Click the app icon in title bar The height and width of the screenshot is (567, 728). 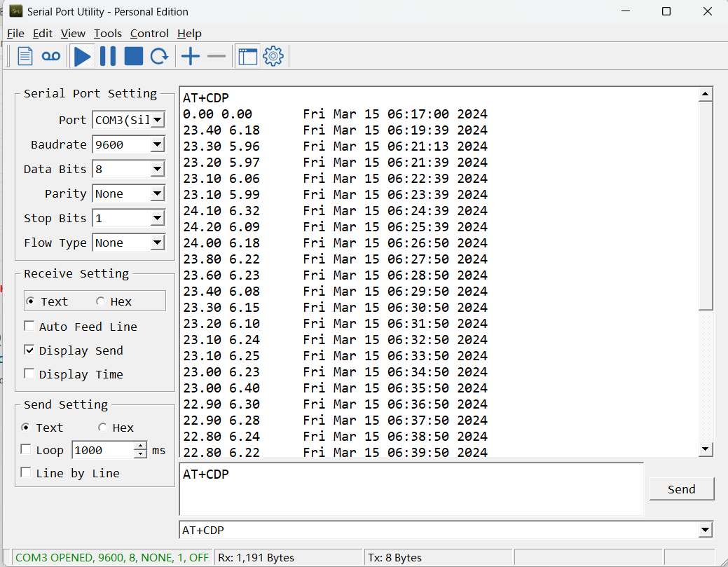coord(16,11)
